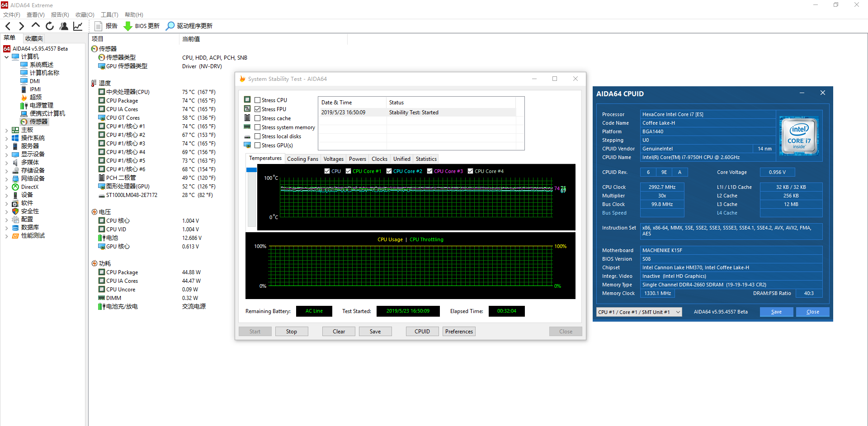The image size is (868, 426).
Task: Expand the 显示设备 tree node
Action: point(7,154)
